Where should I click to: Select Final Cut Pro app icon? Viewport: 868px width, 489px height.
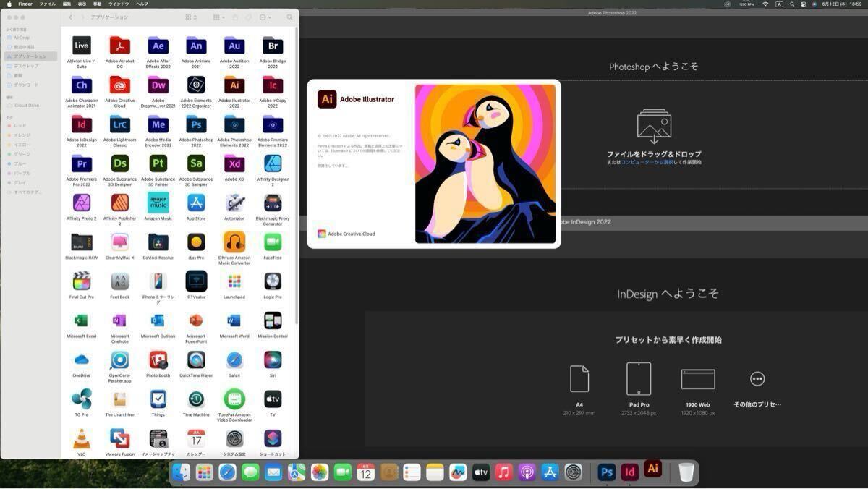82,281
